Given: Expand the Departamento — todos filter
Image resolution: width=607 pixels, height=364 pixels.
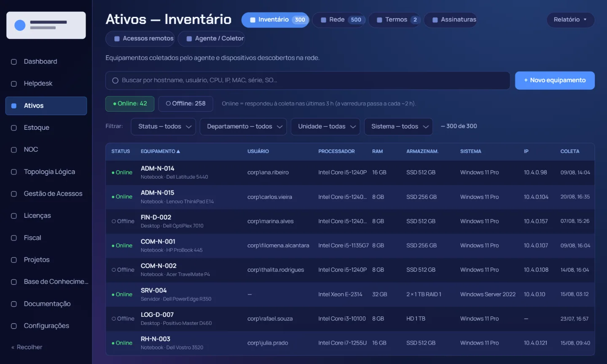Looking at the screenshot, I should 243,126.
